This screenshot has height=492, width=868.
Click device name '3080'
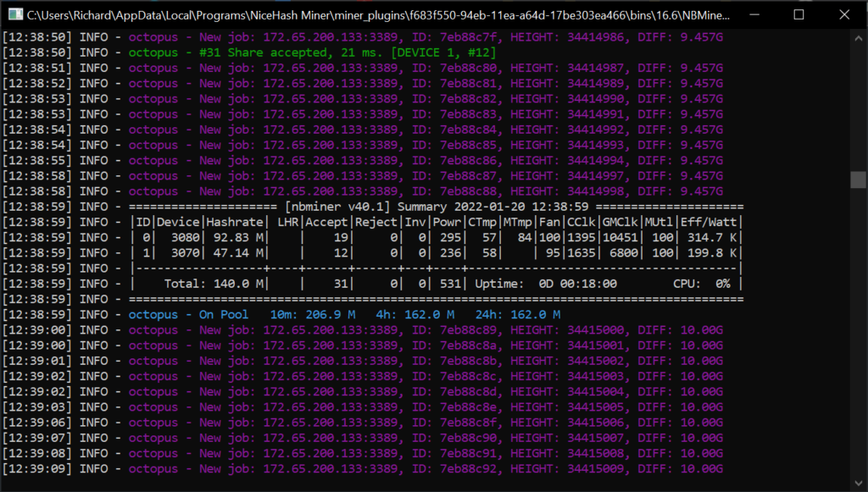coord(185,238)
